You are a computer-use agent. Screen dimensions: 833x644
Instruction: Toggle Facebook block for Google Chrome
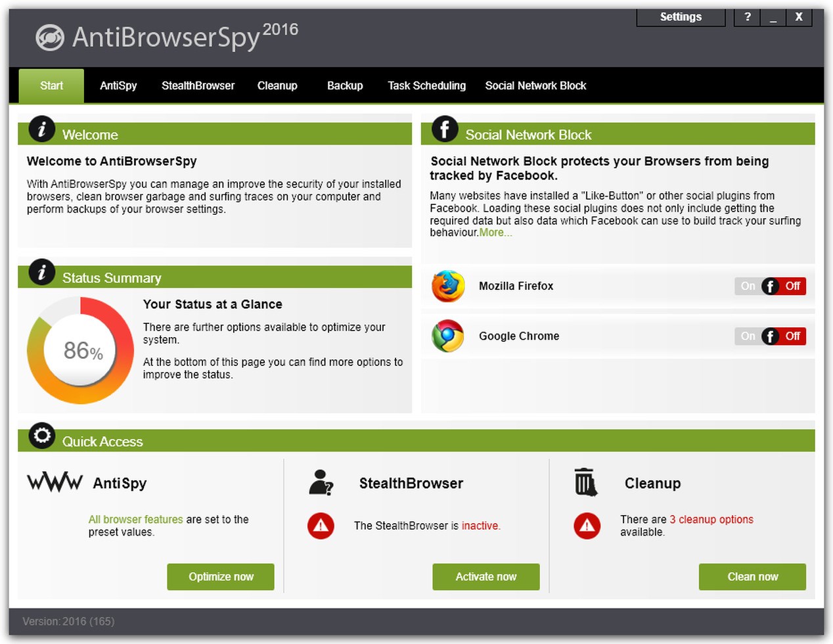click(x=771, y=336)
